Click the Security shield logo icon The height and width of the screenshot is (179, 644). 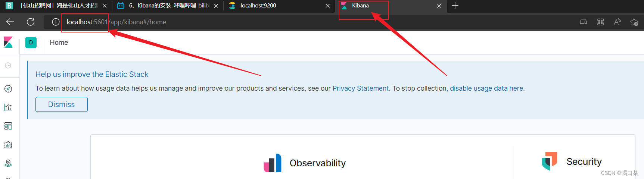tap(550, 161)
